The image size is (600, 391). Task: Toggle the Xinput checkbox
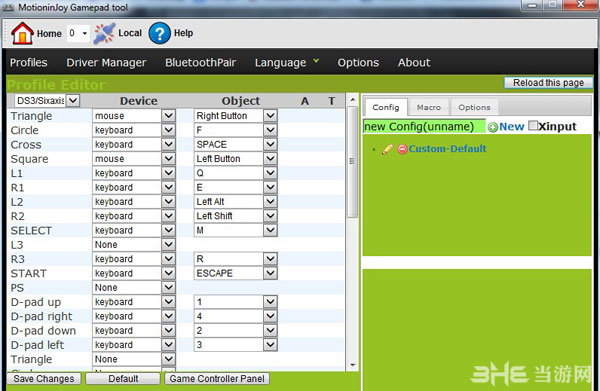(x=533, y=125)
